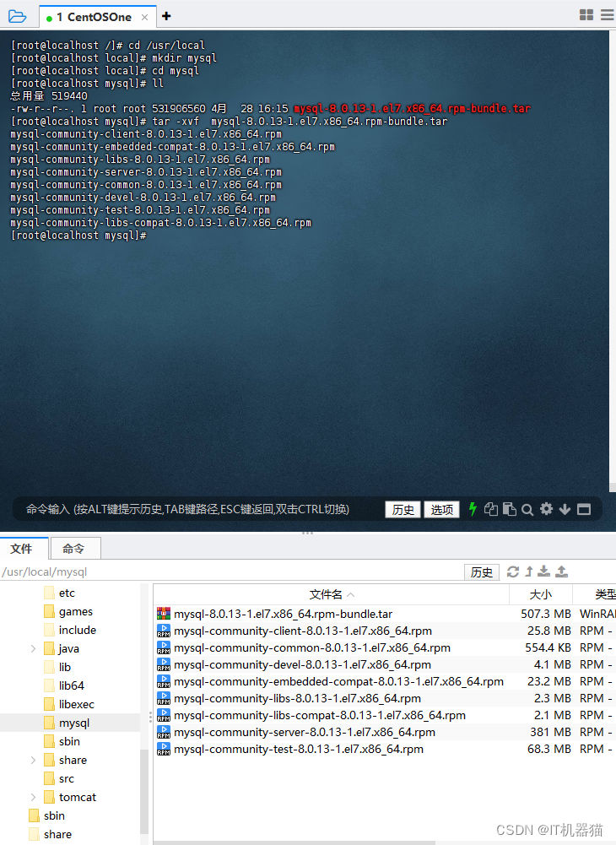This screenshot has height=845, width=616.
Task: Click 507.3 MB size cell
Action: (x=546, y=614)
